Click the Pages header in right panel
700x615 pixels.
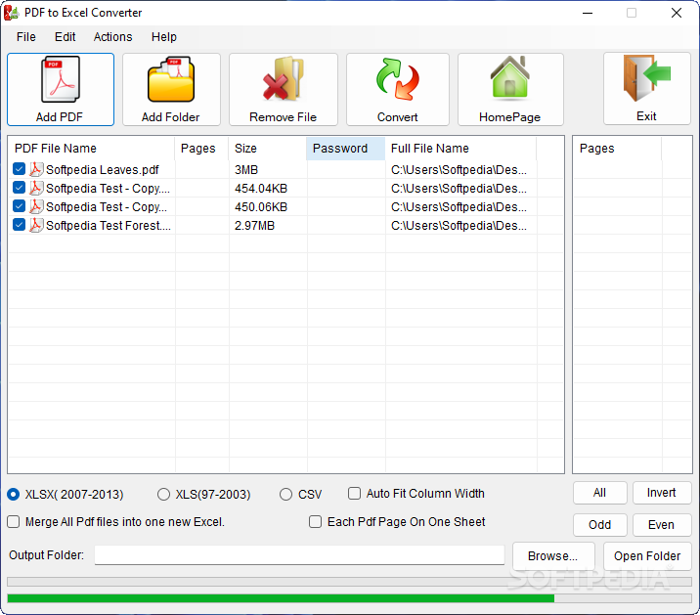tap(617, 149)
